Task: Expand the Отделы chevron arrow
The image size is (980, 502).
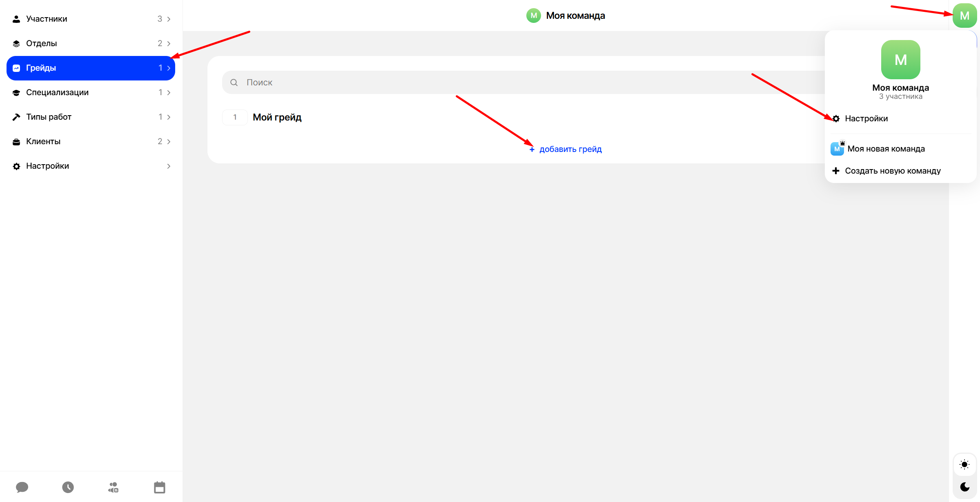Action: click(169, 44)
